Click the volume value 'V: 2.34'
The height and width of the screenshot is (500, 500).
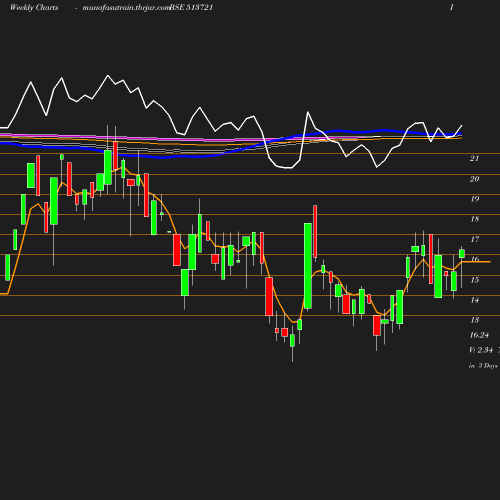(x=481, y=350)
